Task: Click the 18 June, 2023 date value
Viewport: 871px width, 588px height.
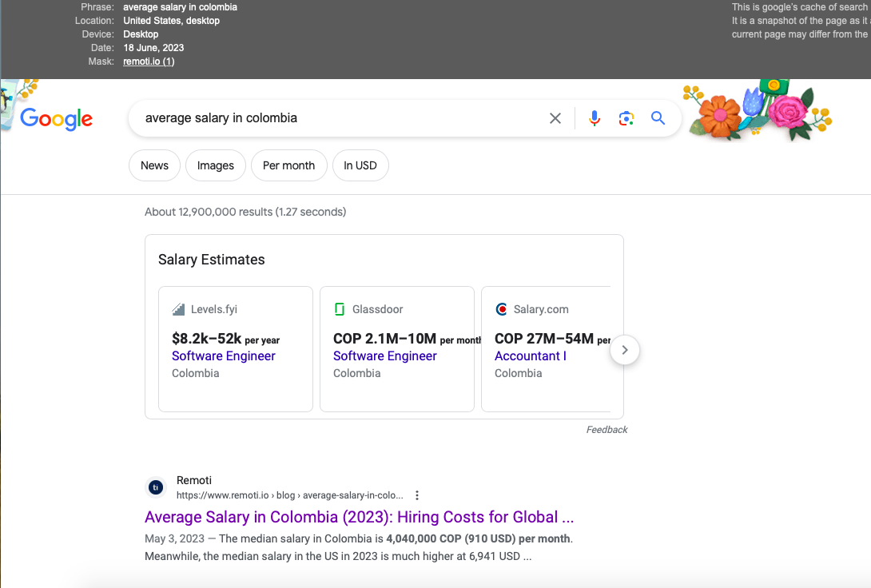Action: coord(153,48)
